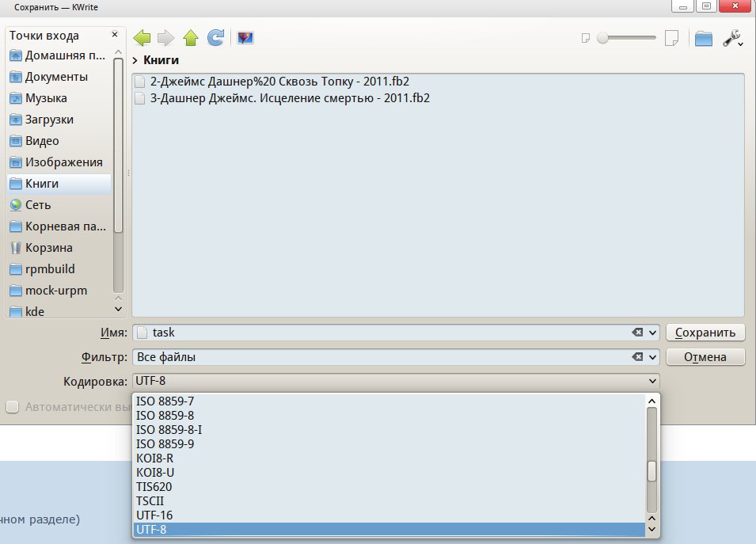This screenshot has height=544, width=756.
Task: Choose ISO 8859-7 encoding
Action: point(389,401)
